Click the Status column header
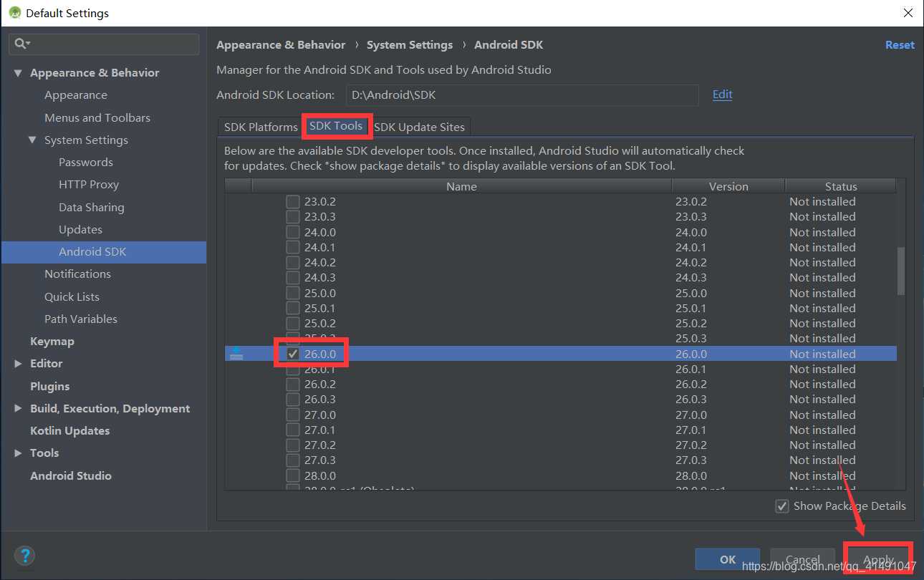Screen dimensions: 924x580 tap(841, 186)
